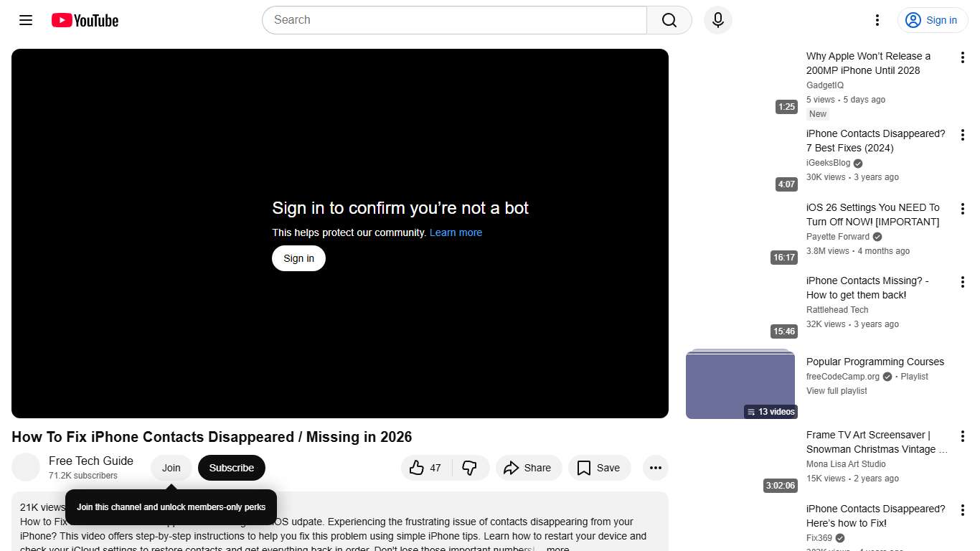980x551 pixels.
Task: Click the search magnifier icon
Action: 668,20
